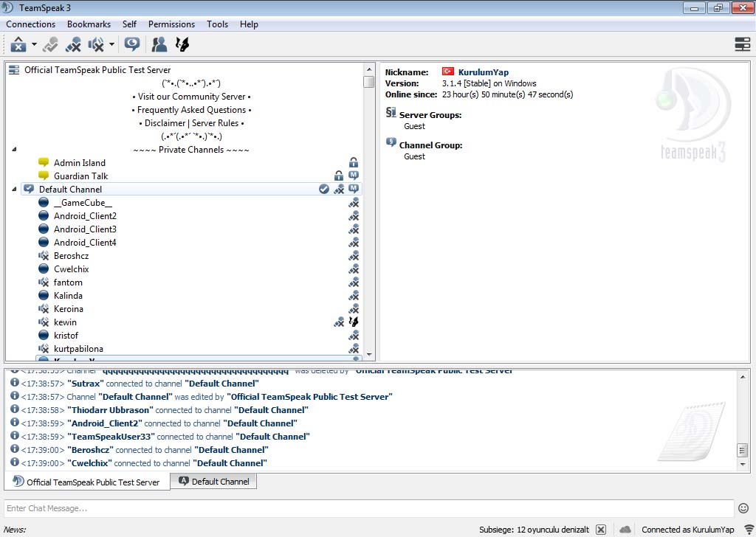Viewport: 756px width, 537px height.
Task: Select user Kalinda
Action: [68, 296]
